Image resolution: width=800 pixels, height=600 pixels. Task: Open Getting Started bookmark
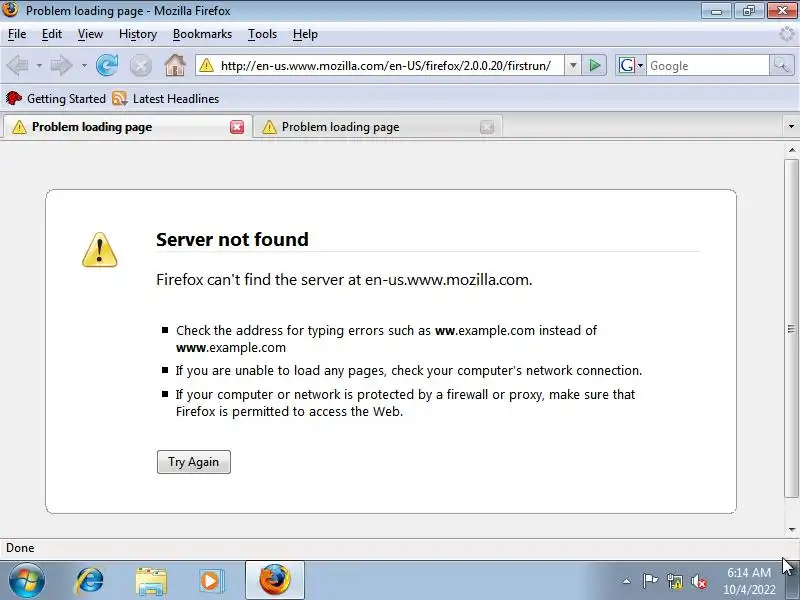(x=56, y=98)
